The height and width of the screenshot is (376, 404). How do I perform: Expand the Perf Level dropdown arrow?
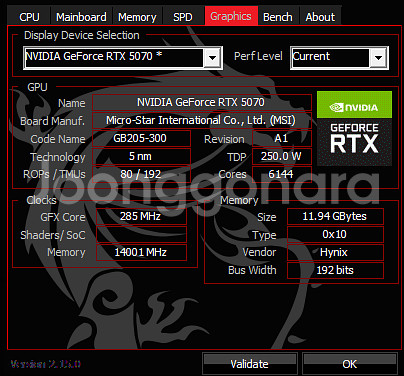[x=378, y=58]
